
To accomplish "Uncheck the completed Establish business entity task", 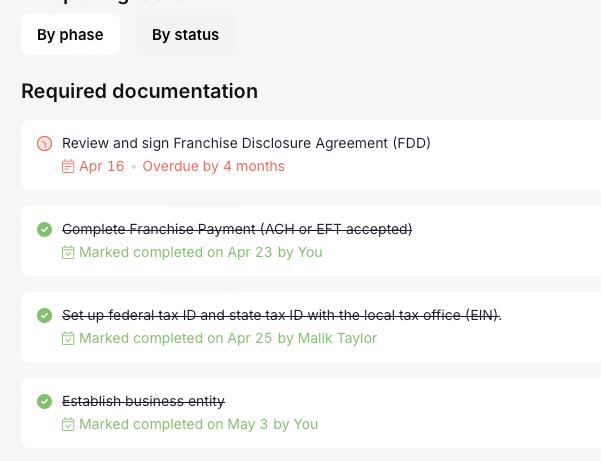I will 44,402.
